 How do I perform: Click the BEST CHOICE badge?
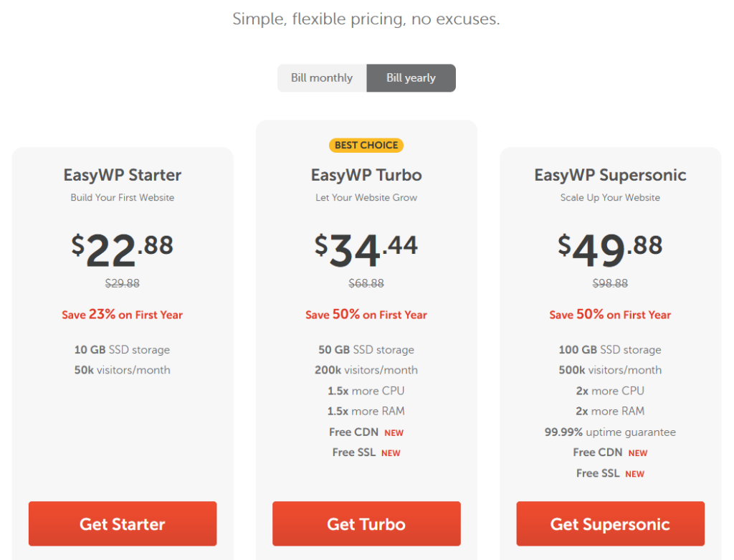[x=366, y=146]
